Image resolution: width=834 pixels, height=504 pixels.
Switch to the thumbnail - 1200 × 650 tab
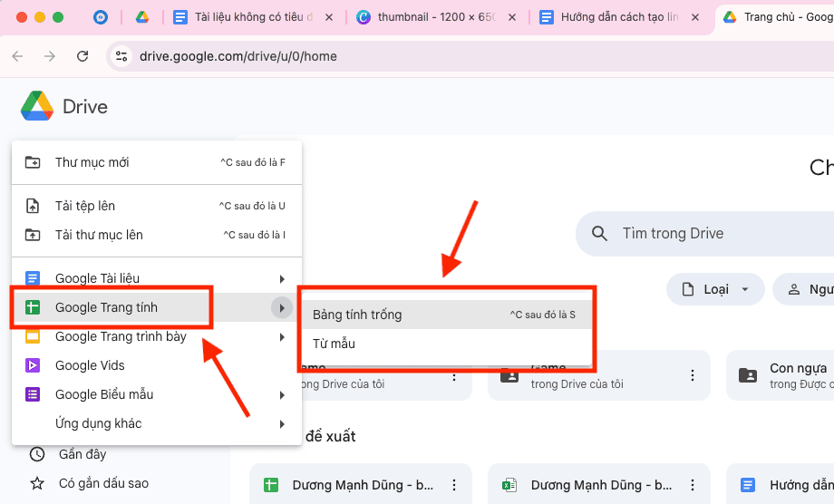click(437, 17)
